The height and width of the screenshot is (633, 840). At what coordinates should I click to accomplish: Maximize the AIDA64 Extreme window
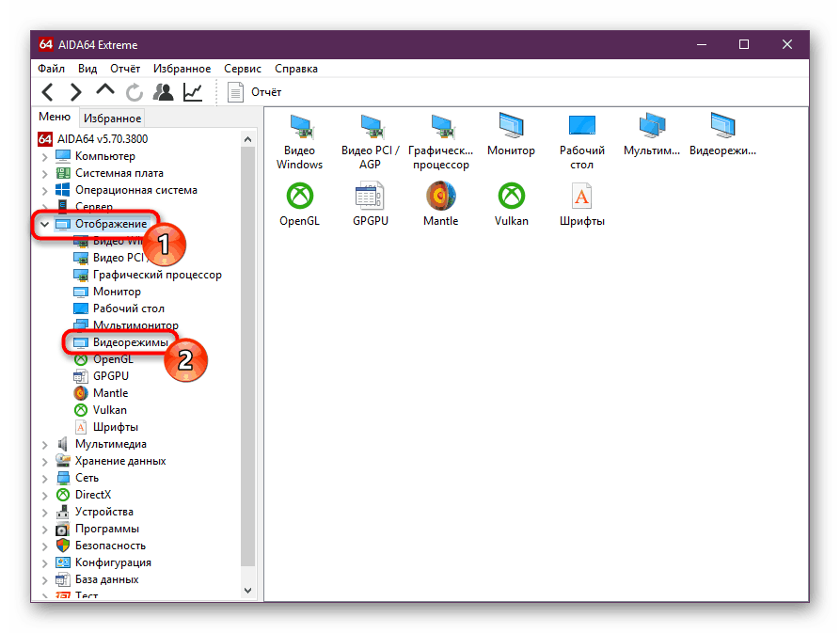[744, 44]
